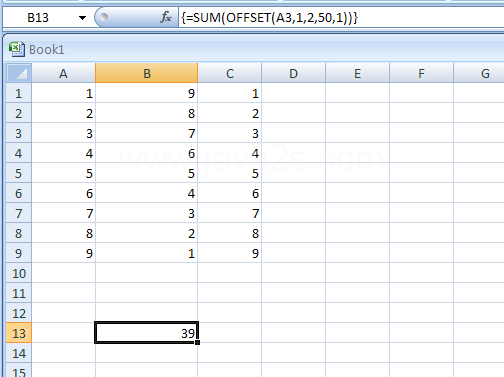
Task: Click the Book1 workbook title
Action: [46, 50]
